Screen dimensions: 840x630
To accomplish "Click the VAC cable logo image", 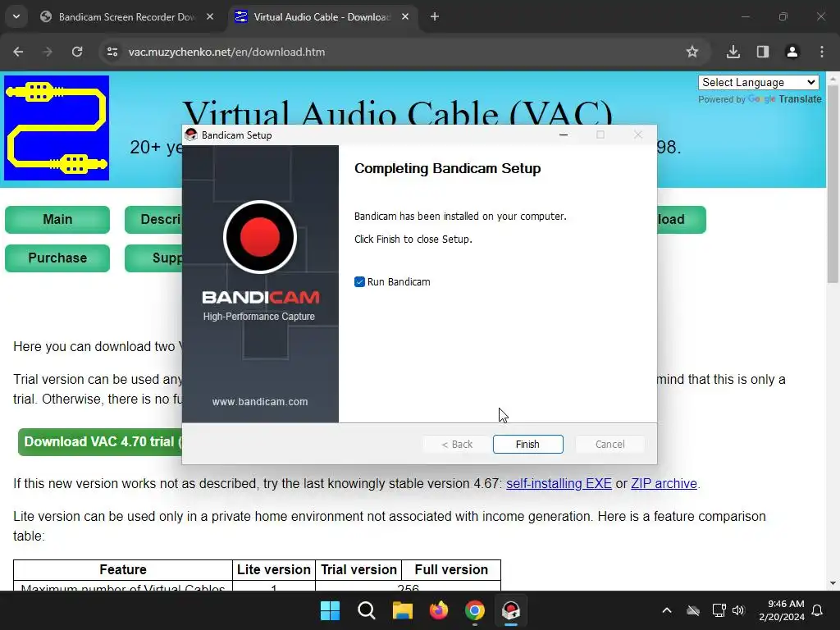I will (x=57, y=127).
